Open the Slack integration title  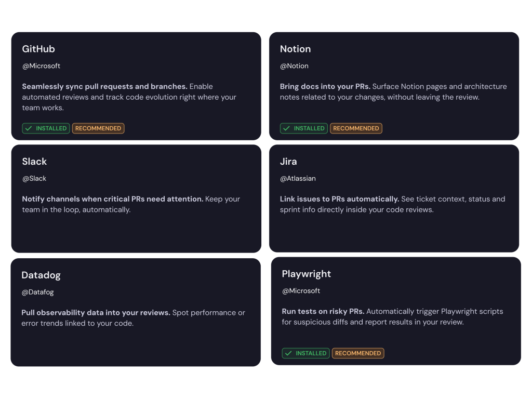click(34, 162)
